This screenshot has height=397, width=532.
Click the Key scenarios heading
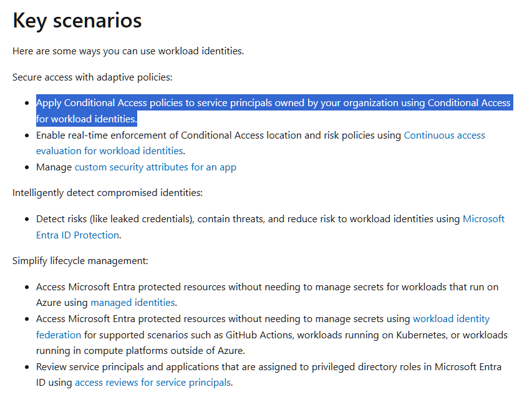click(77, 21)
